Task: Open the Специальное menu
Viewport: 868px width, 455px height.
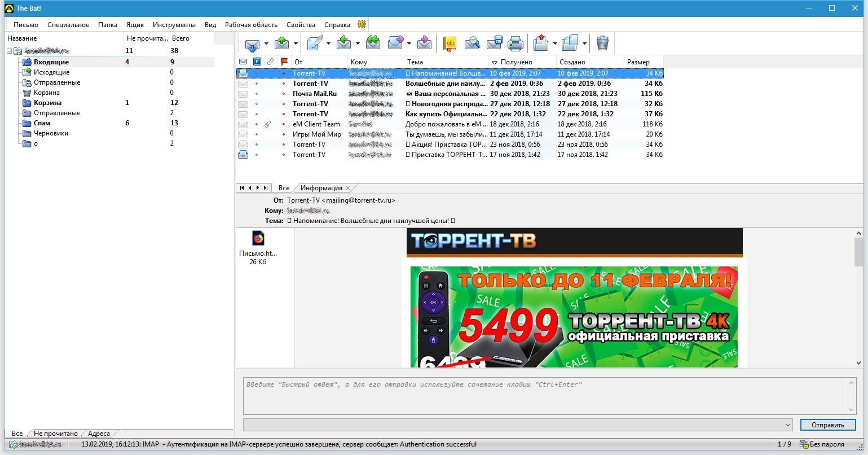Action: (68, 25)
